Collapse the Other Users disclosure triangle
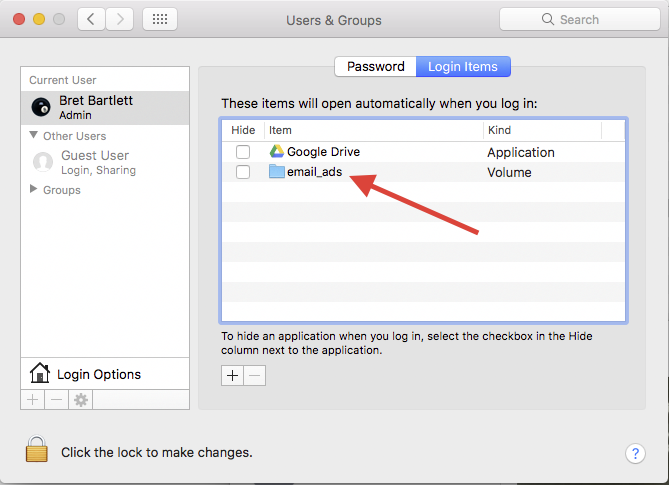The image size is (669, 485). coord(34,135)
